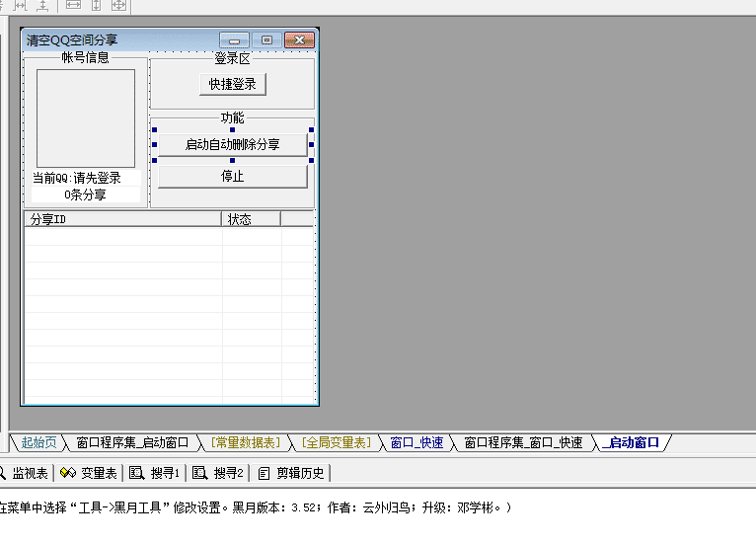The image size is (756, 544).
Task: Select the account picture box in 帐号信息
Action: pyautogui.click(x=86, y=117)
